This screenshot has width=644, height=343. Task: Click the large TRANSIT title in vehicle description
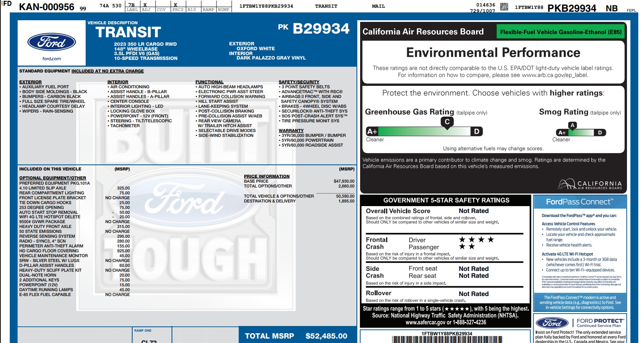point(128,32)
